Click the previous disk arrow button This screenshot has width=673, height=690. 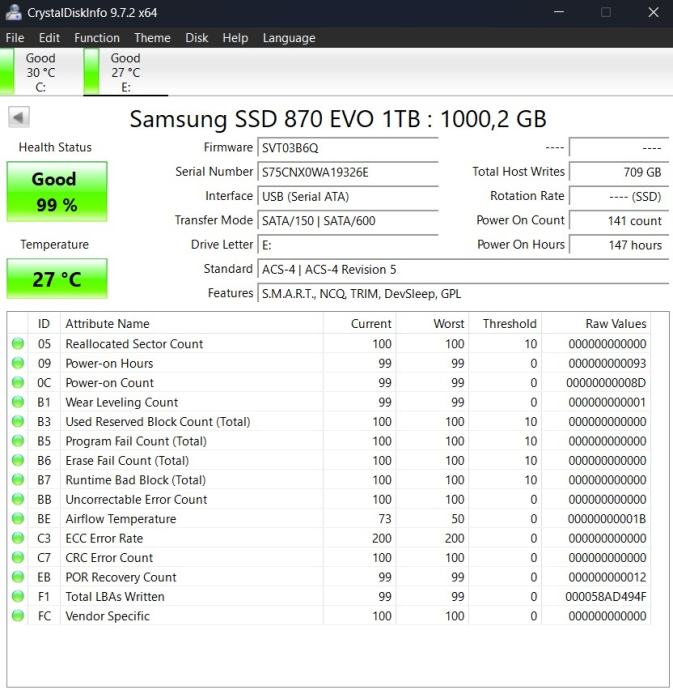[x=18, y=118]
